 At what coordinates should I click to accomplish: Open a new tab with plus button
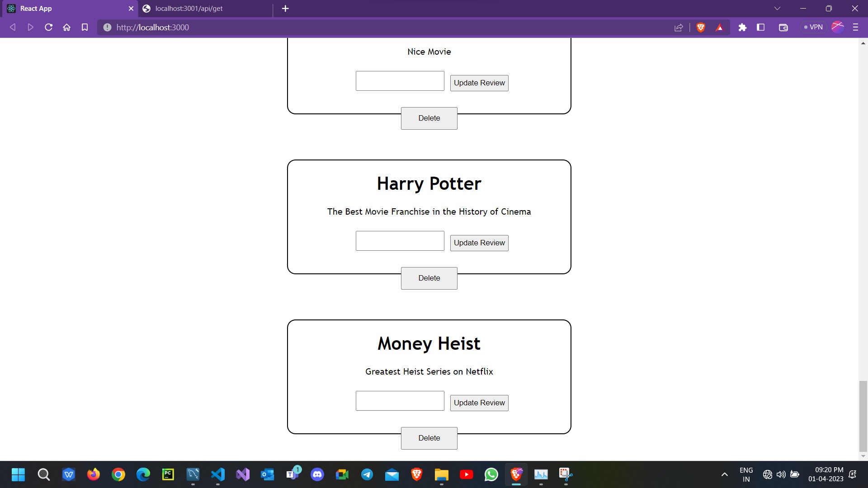[285, 9]
